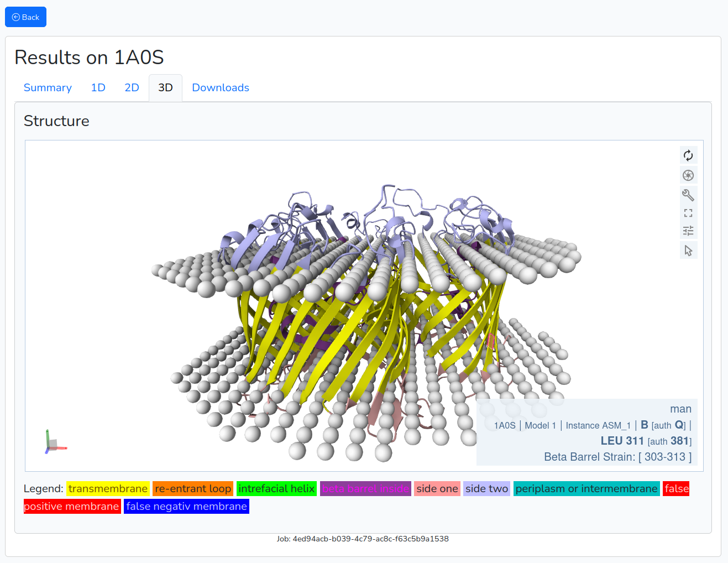Click the pink side one legend label
Image resolution: width=728 pixels, height=563 pixels.
click(x=437, y=489)
